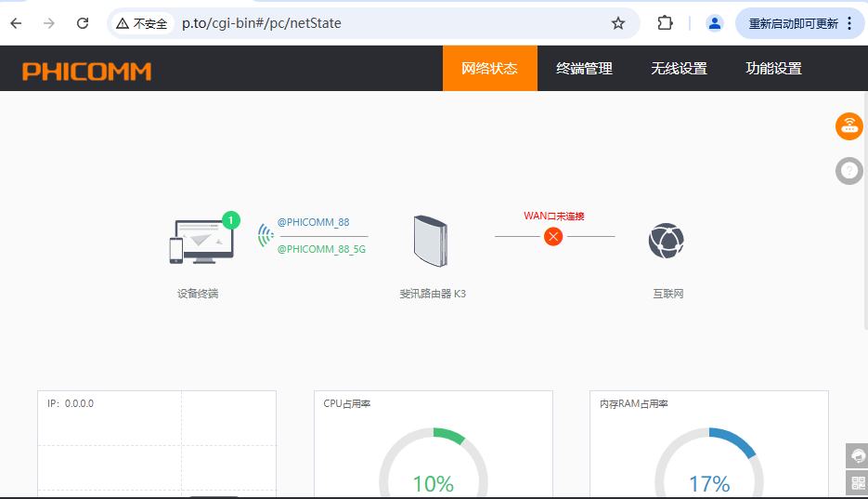Click the 斐讯路由器 K3 label
This screenshot has width=868, height=499.
click(433, 294)
